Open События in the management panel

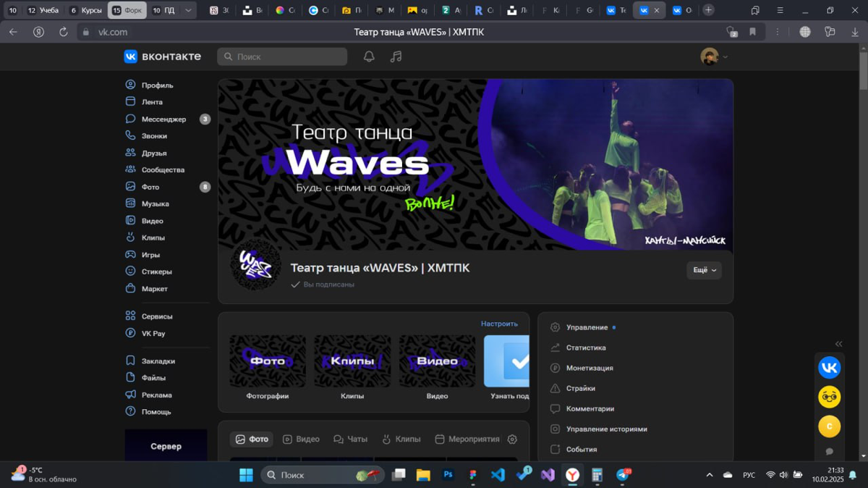click(x=574, y=449)
